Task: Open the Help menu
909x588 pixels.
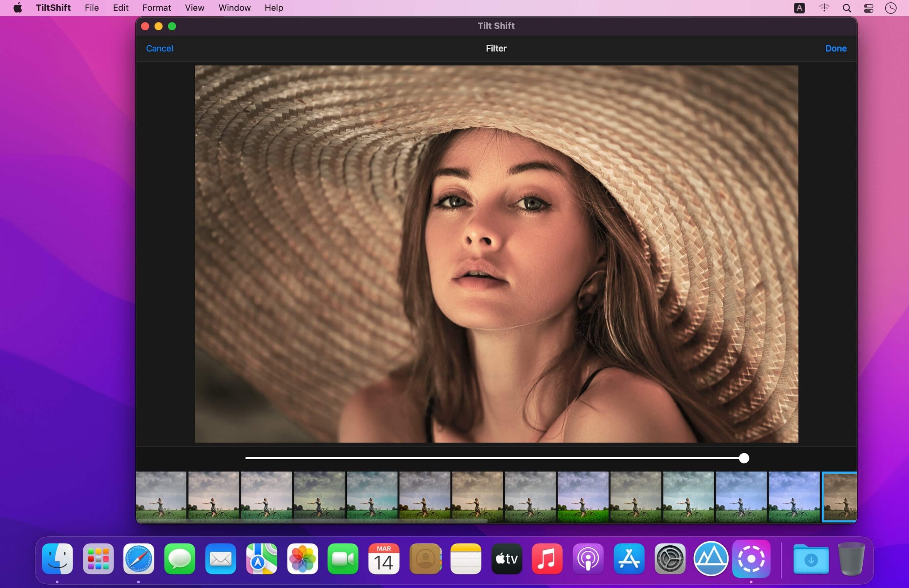Action: (x=274, y=8)
